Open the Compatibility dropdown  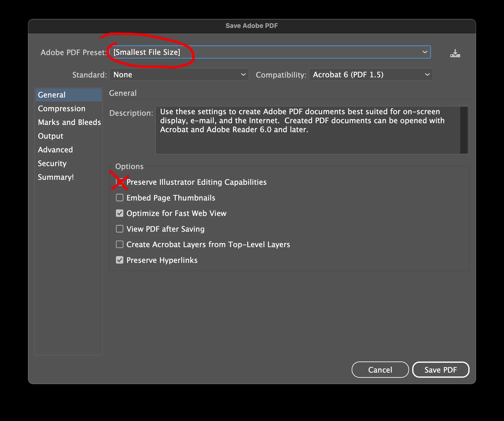click(371, 75)
